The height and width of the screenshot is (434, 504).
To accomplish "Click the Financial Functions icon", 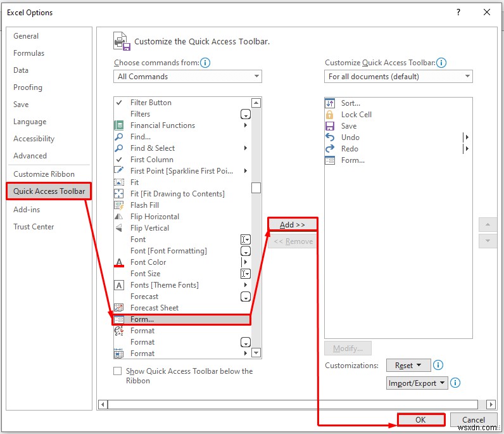I will (119, 125).
